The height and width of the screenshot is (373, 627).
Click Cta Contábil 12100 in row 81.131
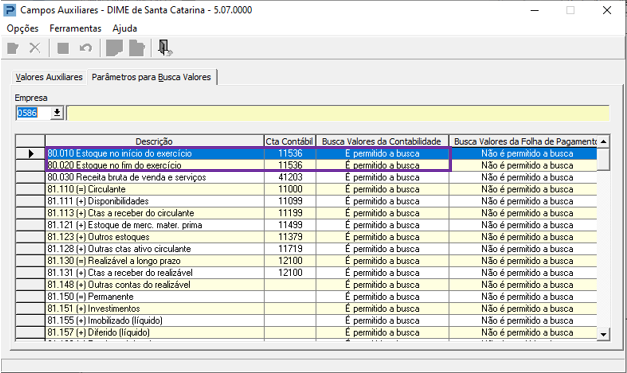point(290,273)
